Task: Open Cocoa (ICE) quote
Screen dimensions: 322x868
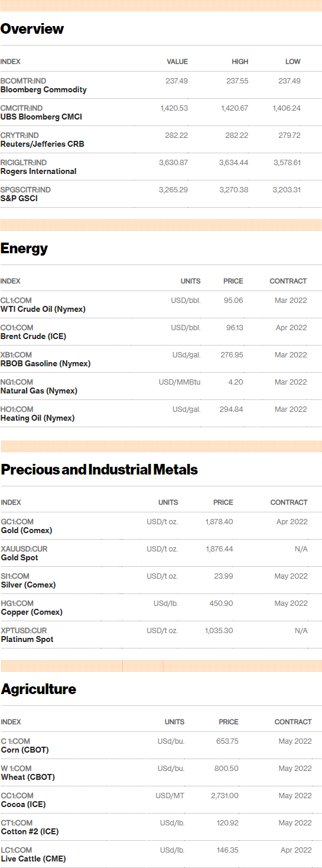Action: coord(24,805)
